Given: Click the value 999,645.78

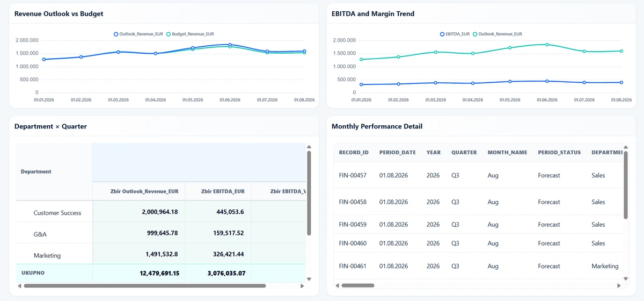Looking at the screenshot, I should [162, 233].
